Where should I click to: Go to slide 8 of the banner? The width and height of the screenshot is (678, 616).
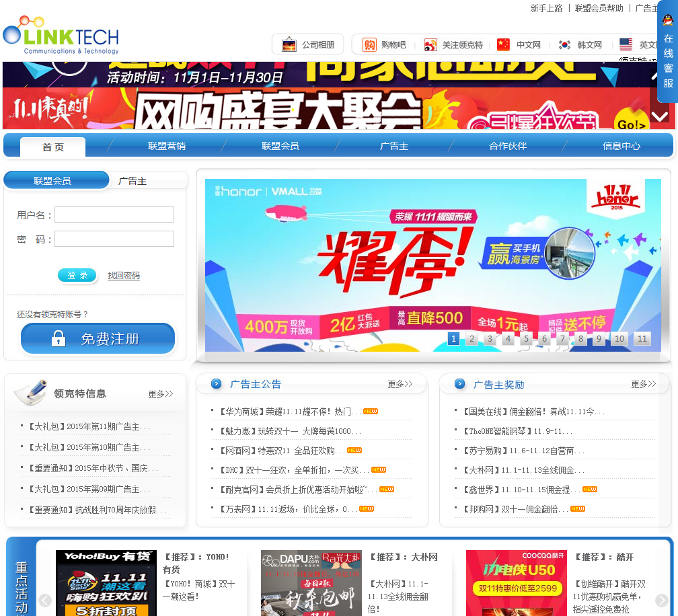click(x=580, y=338)
